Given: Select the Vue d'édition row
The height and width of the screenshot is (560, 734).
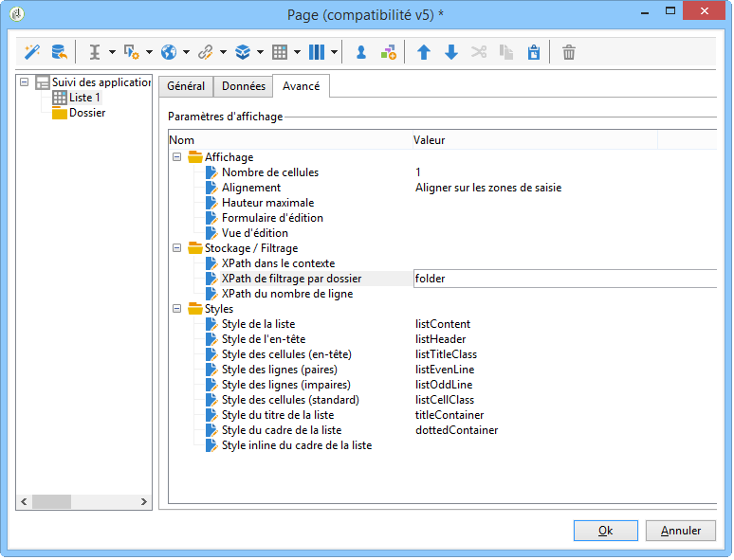Looking at the screenshot, I should coord(255,233).
